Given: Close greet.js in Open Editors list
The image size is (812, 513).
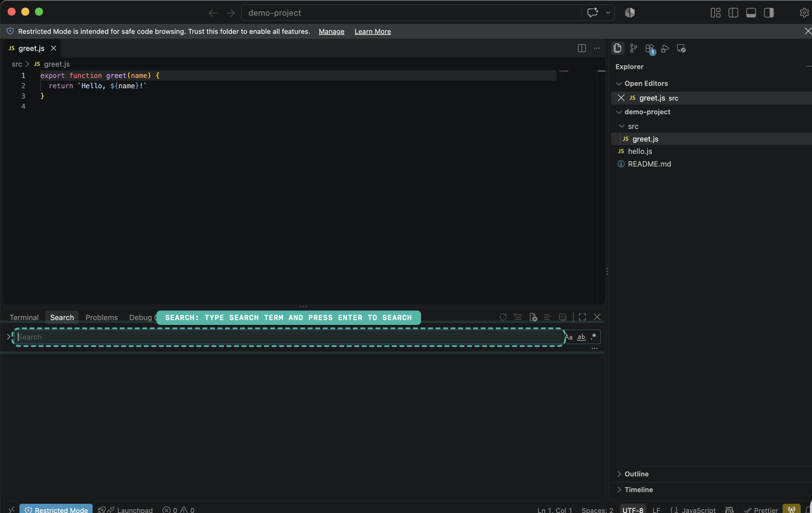Looking at the screenshot, I should click(621, 98).
